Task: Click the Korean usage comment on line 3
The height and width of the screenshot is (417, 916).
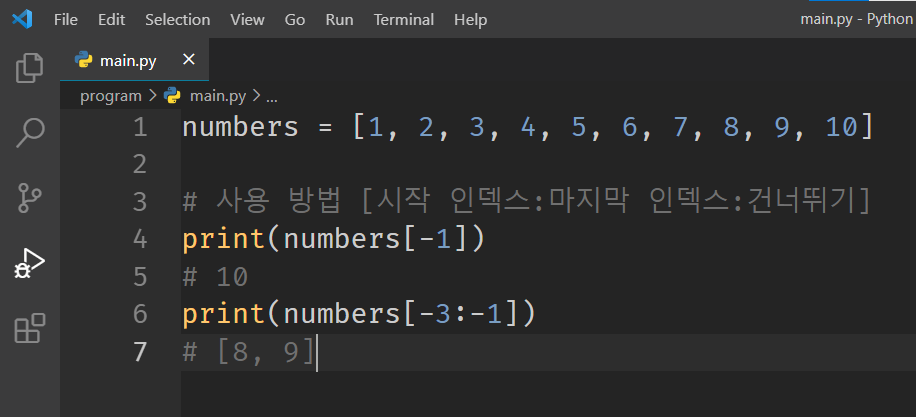Action: click(528, 202)
